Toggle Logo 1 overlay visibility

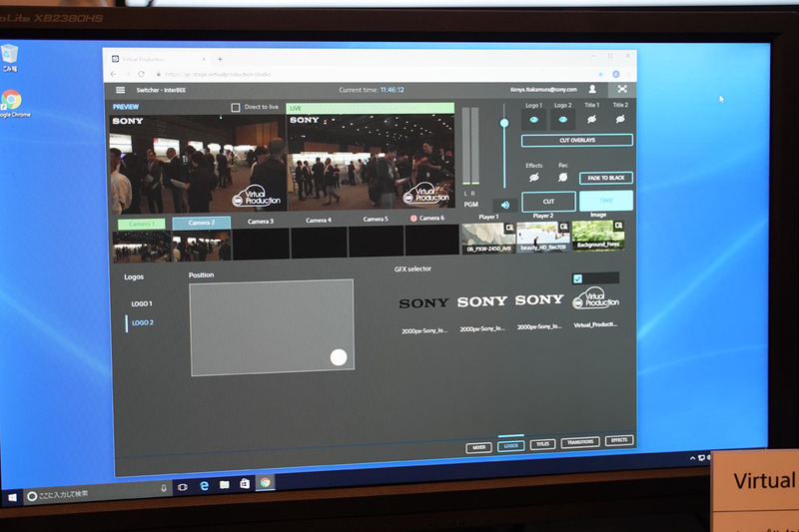(533, 120)
